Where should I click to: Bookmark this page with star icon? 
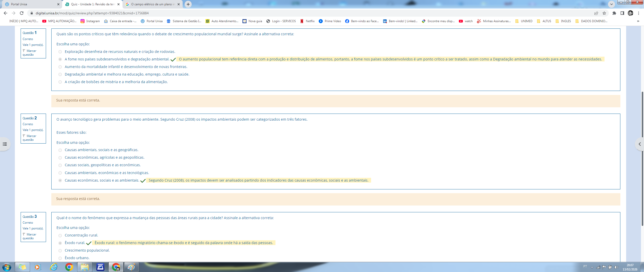pos(604,13)
